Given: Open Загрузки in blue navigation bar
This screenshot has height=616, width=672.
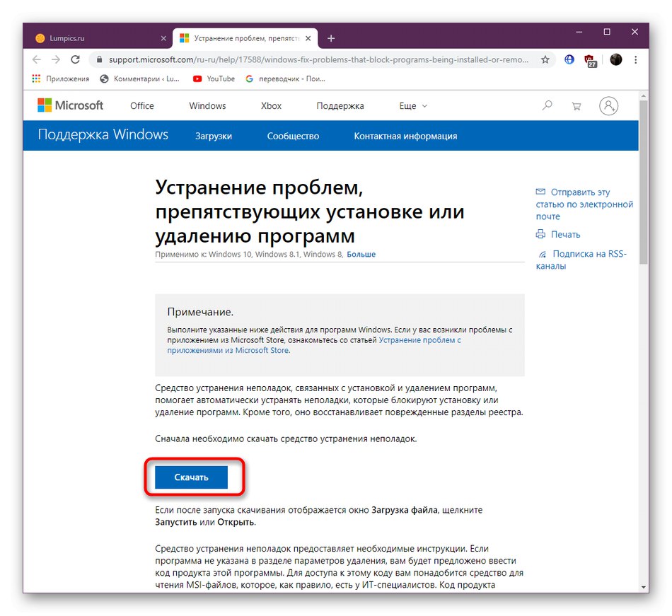Looking at the screenshot, I should tap(214, 136).
